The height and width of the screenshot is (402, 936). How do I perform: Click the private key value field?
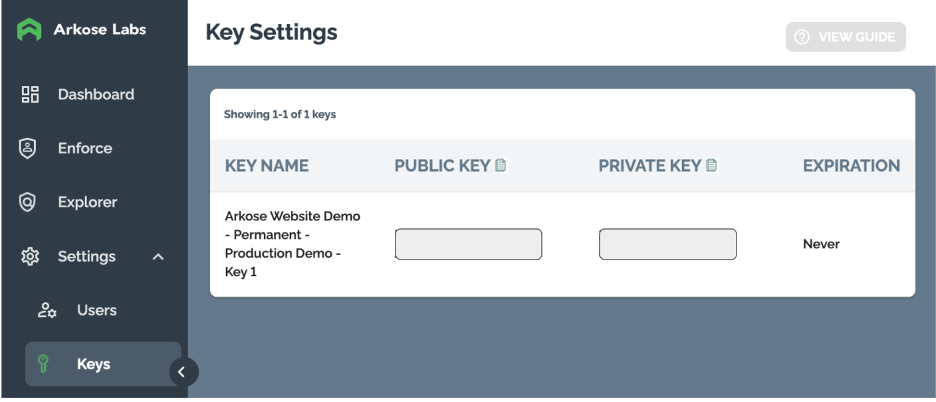(668, 244)
